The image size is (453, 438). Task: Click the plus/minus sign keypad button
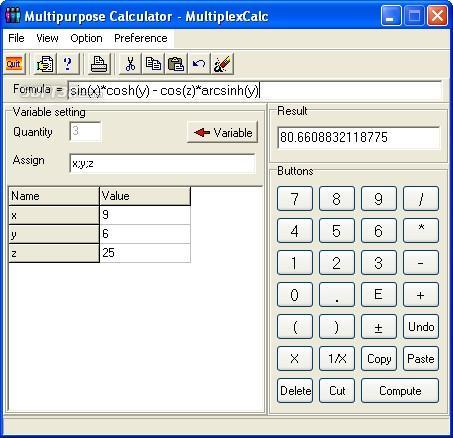[379, 327]
